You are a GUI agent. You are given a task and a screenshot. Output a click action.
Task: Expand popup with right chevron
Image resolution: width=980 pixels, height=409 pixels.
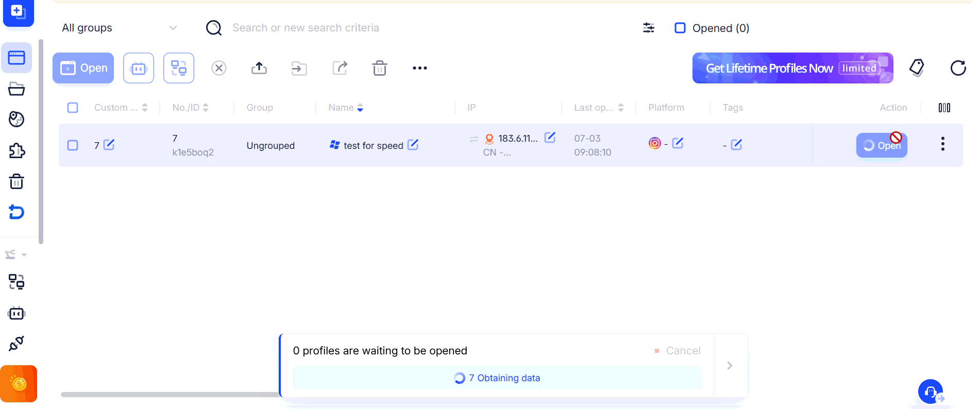click(730, 366)
